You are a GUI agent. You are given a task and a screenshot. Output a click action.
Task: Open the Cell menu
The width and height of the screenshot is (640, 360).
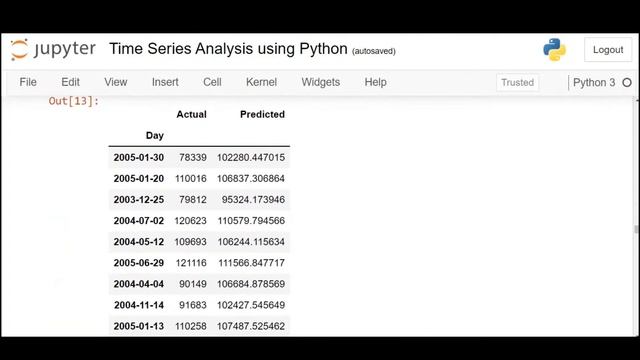click(212, 82)
